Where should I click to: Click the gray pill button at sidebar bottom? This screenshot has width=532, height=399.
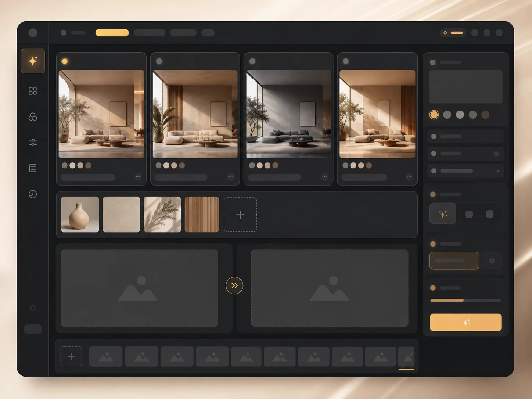click(x=33, y=329)
